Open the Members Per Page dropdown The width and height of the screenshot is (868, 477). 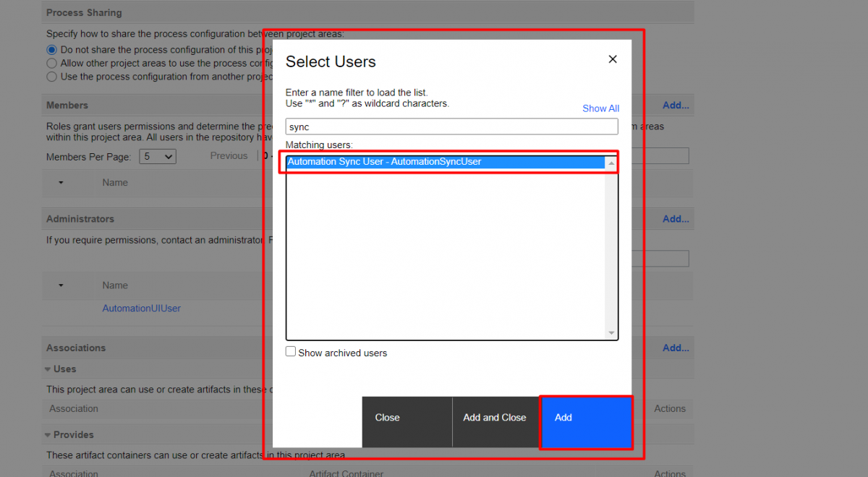157,156
